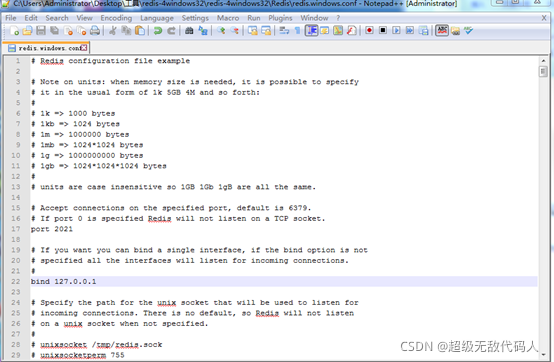This screenshot has height=362, width=554.
Task: Click line "# 1k => 1000 bytes"
Action: pyautogui.click(x=73, y=113)
